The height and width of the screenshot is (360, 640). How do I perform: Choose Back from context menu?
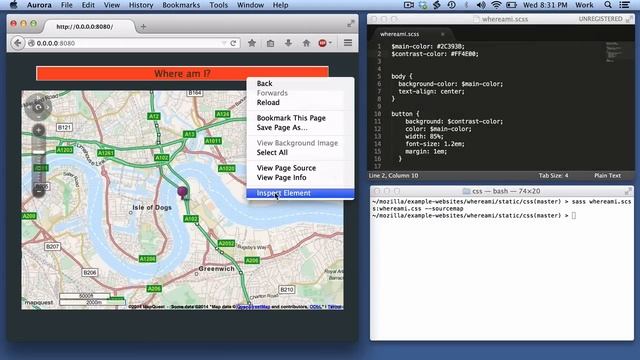pyautogui.click(x=300, y=83)
